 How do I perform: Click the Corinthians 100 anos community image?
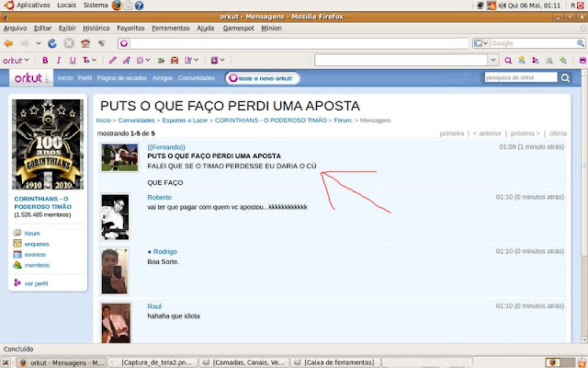(48, 144)
